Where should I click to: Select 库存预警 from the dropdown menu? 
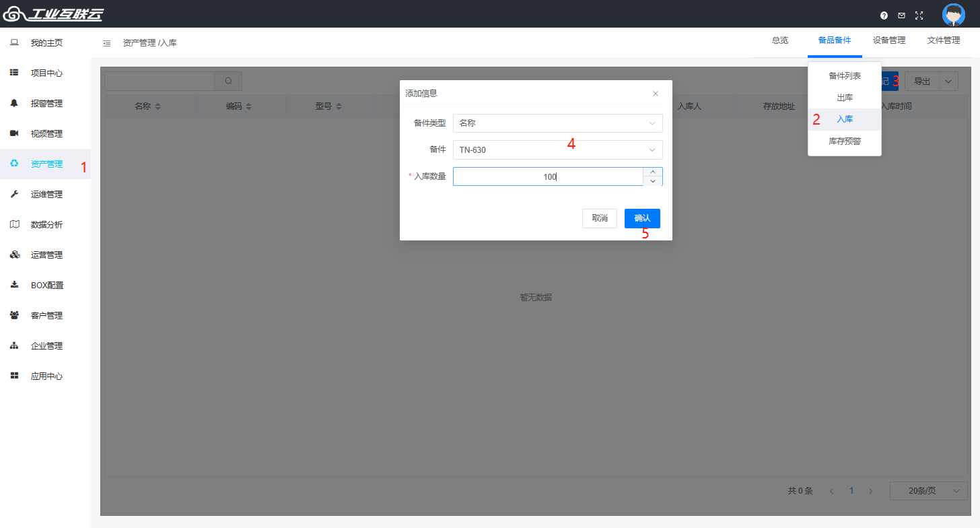point(844,141)
